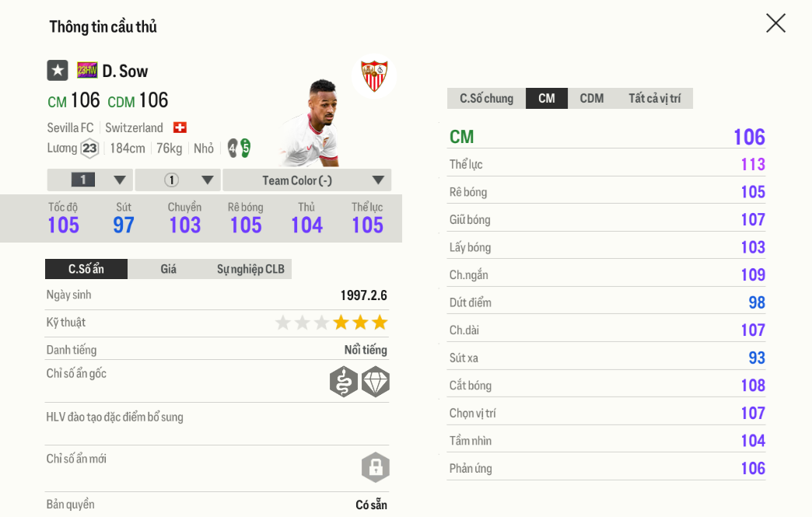The width and height of the screenshot is (812, 517).
Task: Click the snake-shaped hidden trait icon
Action: coord(344,382)
